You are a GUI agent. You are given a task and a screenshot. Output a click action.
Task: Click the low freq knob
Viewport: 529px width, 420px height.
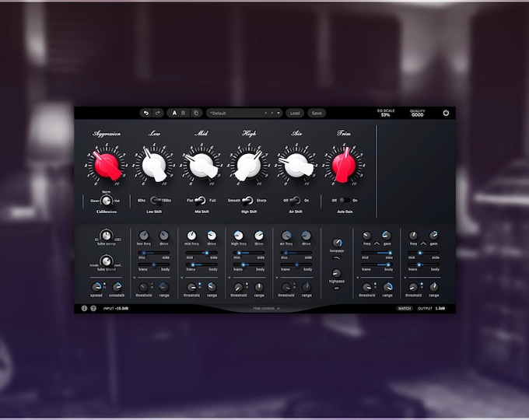coord(144,235)
